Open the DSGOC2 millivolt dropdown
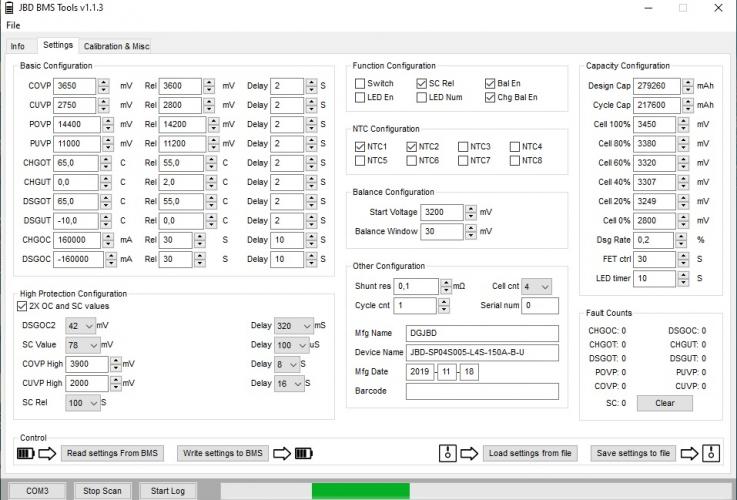The height and width of the screenshot is (500, 737). coord(89,325)
